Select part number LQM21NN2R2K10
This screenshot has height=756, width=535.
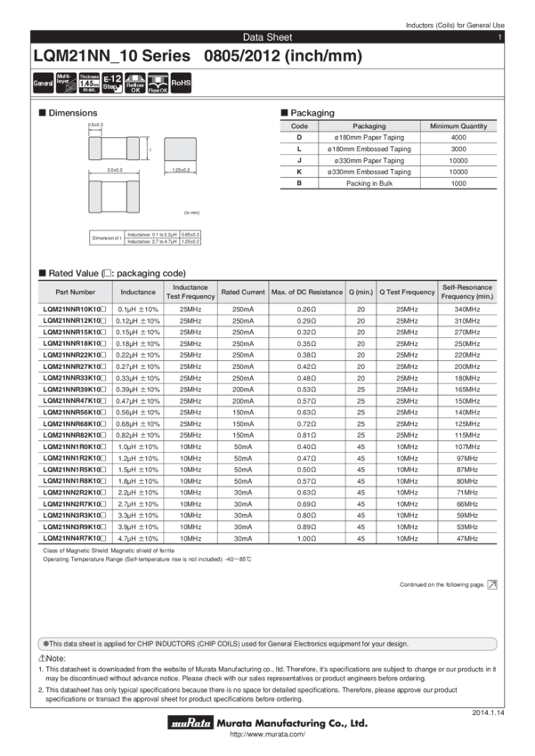pyautogui.click(x=74, y=492)
